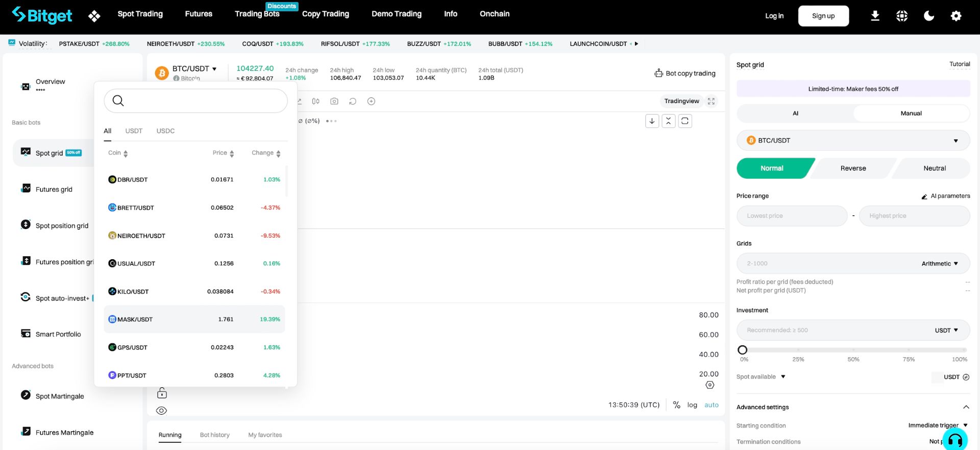Click the Highest price input field
The image size is (980, 450).
point(915,216)
